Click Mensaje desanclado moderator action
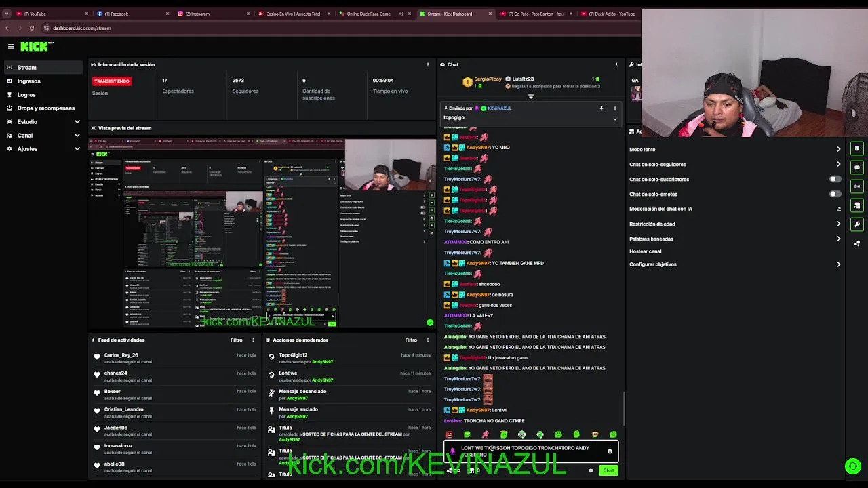This screenshot has width=868, height=488. (349, 394)
